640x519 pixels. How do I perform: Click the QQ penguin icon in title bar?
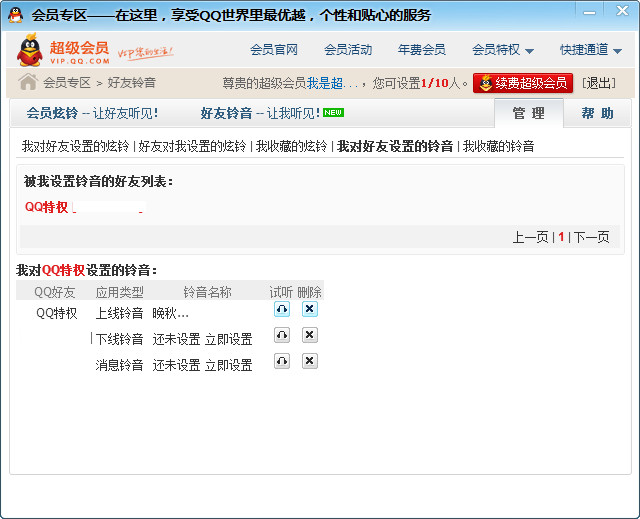[16, 15]
